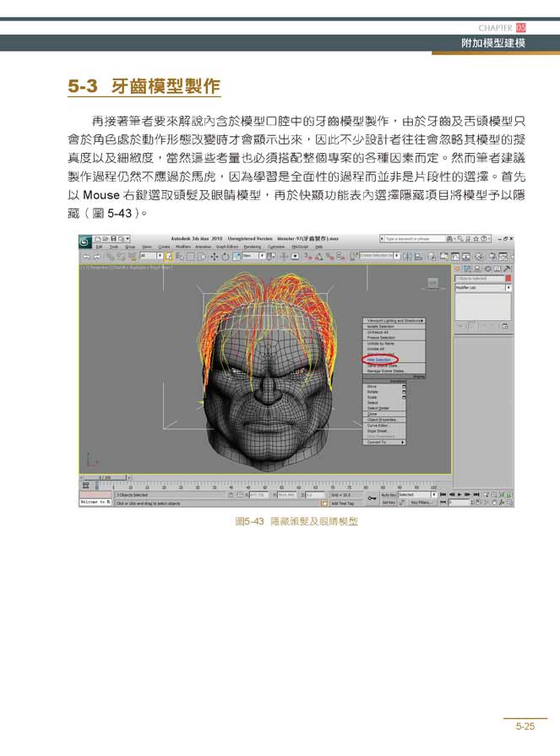Image resolution: width=560 pixels, height=756 pixels.
Task: Click the Zoom Extents All navigation icon
Action: pyautogui.click(x=509, y=495)
